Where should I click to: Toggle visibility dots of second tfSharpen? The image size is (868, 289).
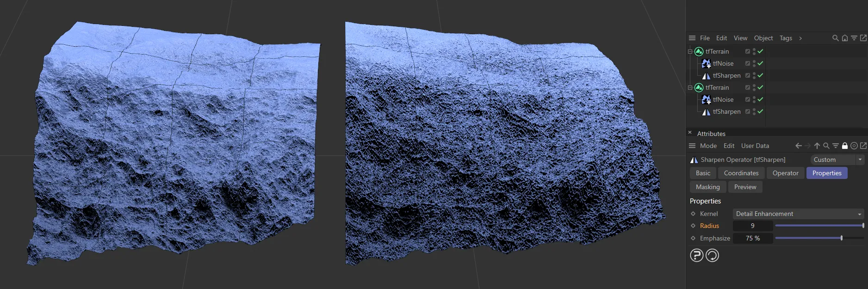[x=754, y=111]
